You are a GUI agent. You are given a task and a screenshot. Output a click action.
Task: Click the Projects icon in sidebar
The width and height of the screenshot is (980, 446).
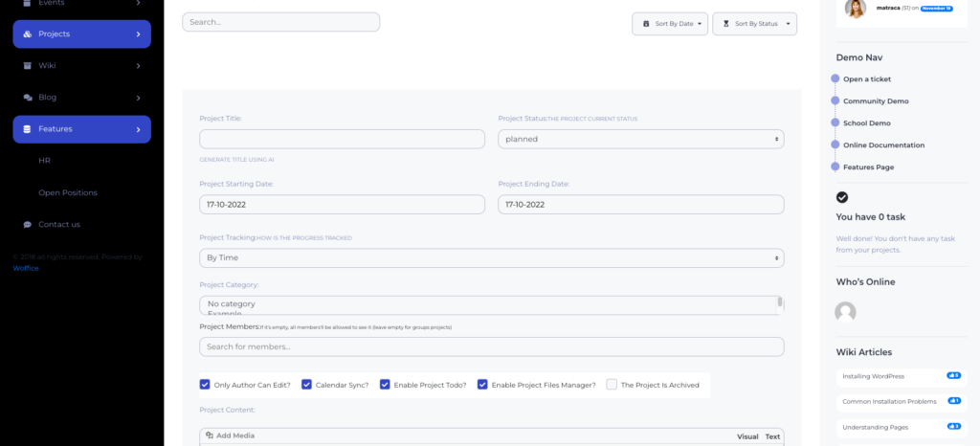pyautogui.click(x=28, y=34)
